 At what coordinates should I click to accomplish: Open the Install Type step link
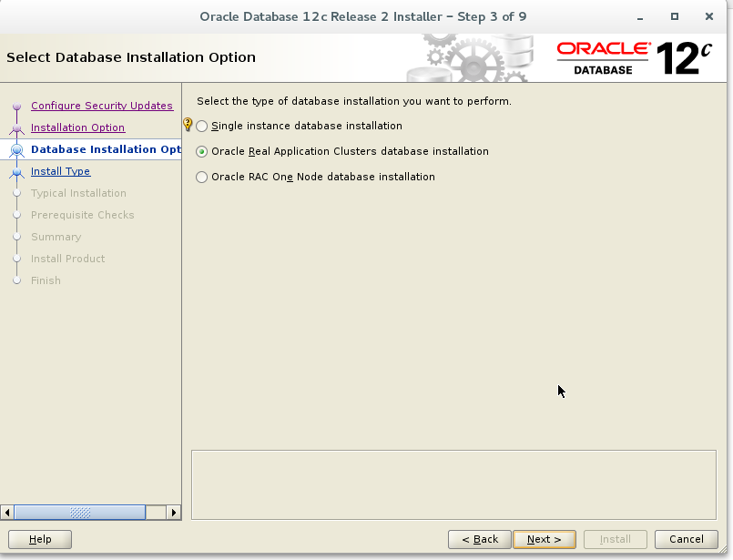tap(60, 171)
